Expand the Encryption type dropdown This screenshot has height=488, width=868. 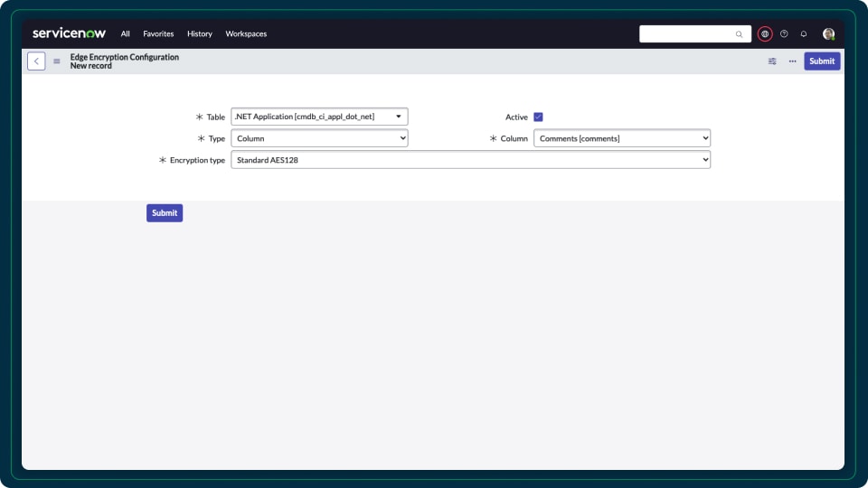point(470,160)
